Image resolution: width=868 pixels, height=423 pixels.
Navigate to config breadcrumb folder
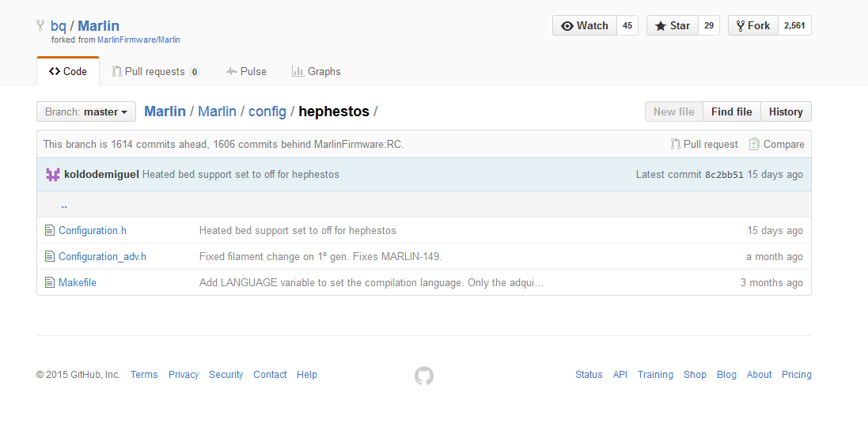(x=267, y=111)
